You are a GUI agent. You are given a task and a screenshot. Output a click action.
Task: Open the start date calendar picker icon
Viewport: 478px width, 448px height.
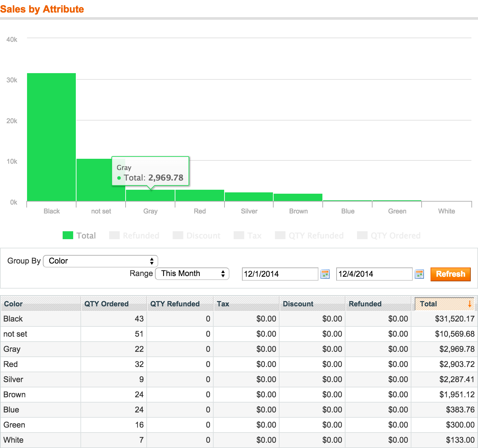point(325,274)
